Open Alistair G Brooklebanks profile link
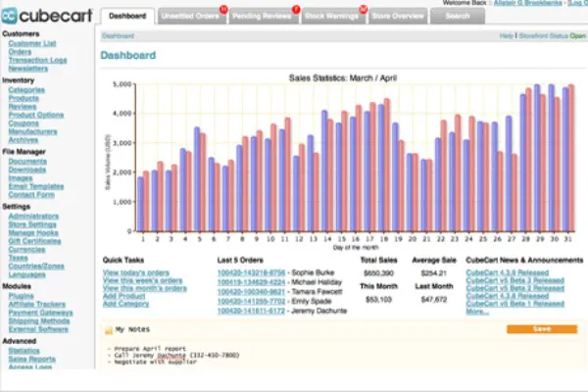 [526, 3]
